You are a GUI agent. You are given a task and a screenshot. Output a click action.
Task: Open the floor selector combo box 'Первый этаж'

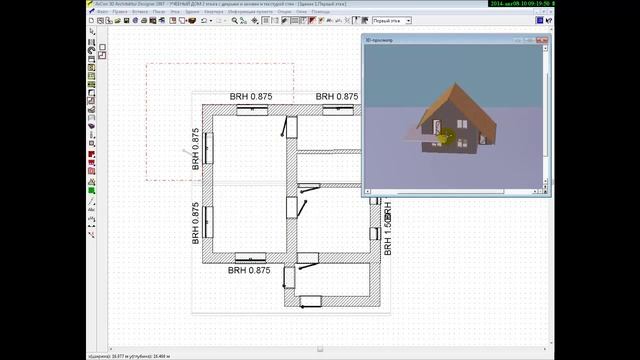click(391, 20)
